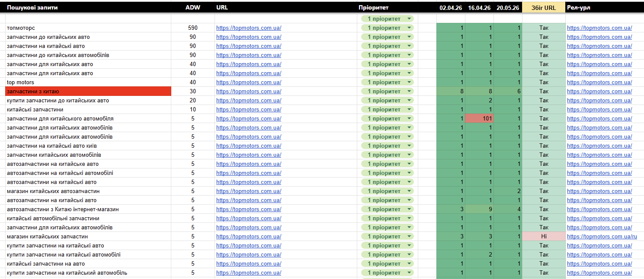This screenshot has width=644, height=279.
Task: Follow URL link in магазин китайських запчастин row
Action: 249,236
